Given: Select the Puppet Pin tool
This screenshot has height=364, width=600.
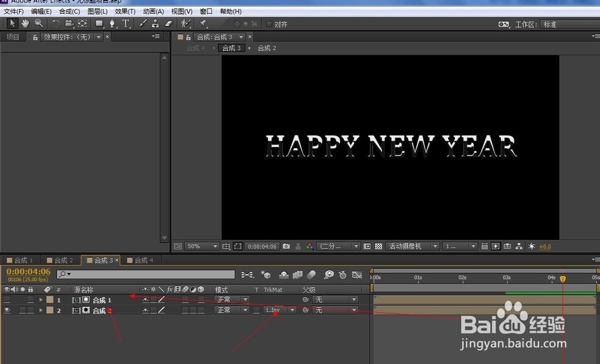Looking at the screenshot, I should (203, 24).
